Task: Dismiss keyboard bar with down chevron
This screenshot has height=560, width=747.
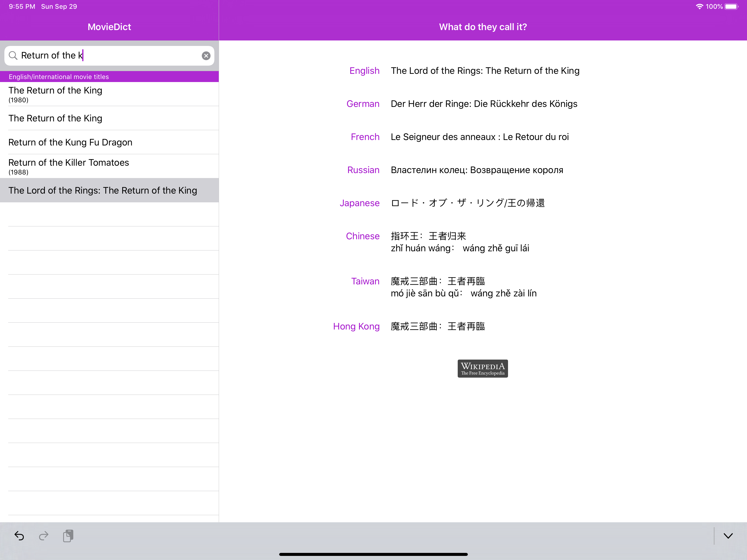Action: tap(728, 536)
